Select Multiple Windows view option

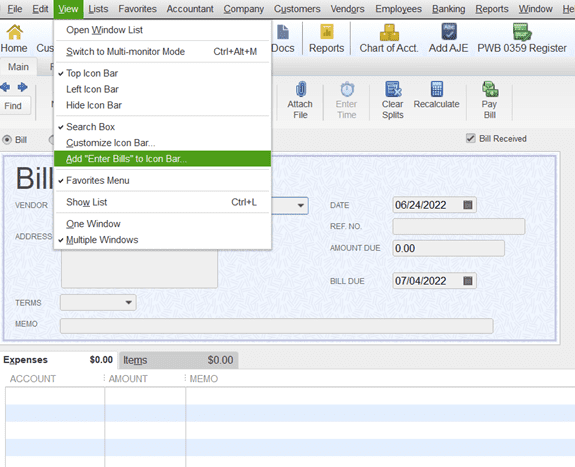(x=162, y=240)
